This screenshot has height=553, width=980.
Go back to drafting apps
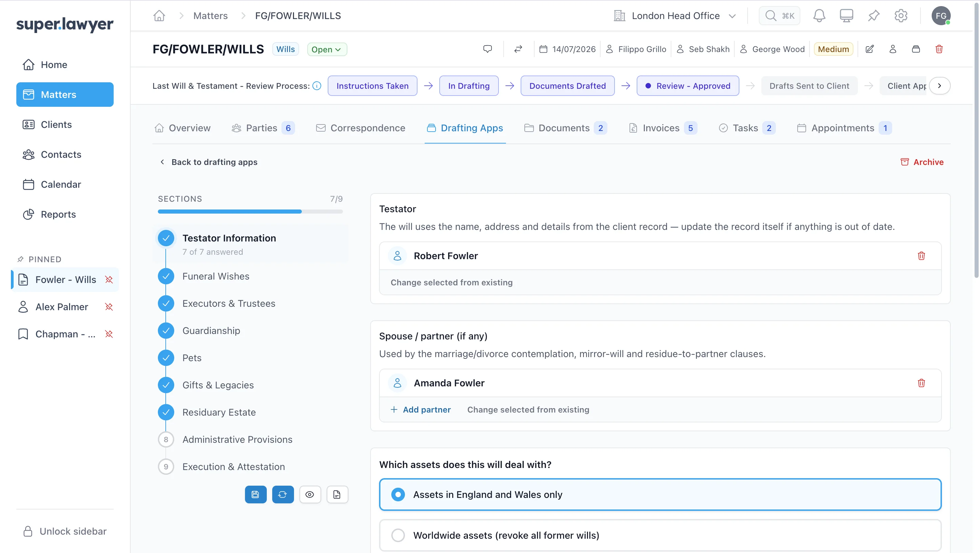(209, 162)
